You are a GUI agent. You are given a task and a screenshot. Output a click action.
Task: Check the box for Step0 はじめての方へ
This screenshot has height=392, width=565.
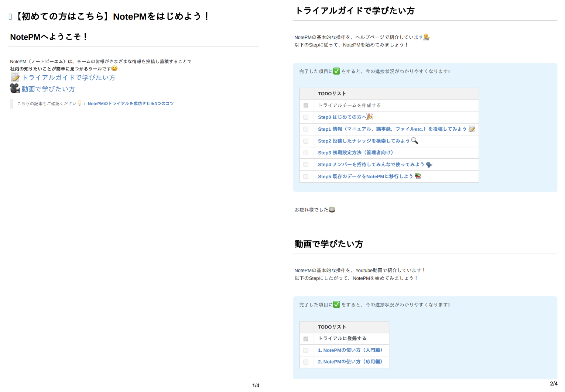click(x=306, y=117)
